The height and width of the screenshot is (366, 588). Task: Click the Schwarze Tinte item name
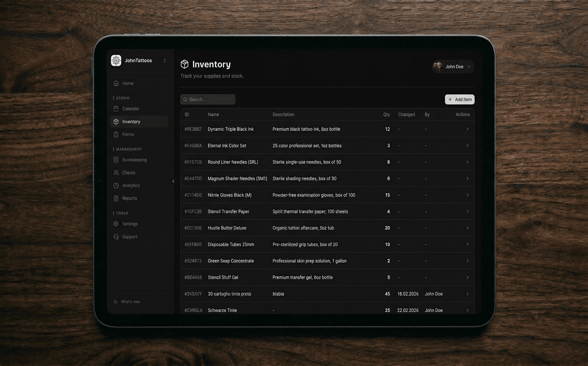(222, 310)
